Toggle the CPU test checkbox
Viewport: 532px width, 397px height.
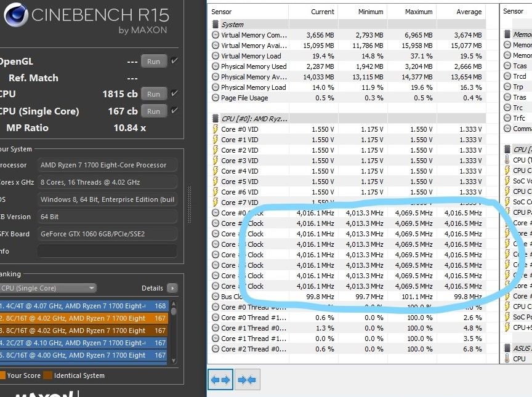click(174, 93)
